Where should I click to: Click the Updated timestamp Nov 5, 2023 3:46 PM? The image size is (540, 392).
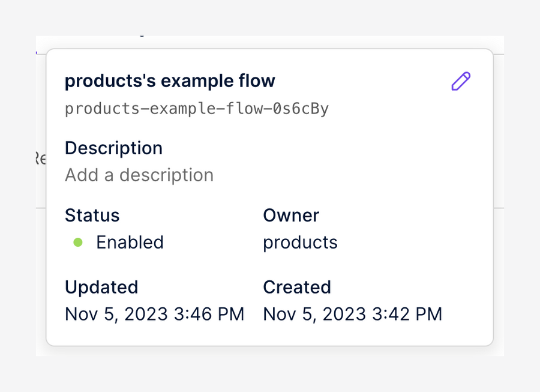[154, 313]
